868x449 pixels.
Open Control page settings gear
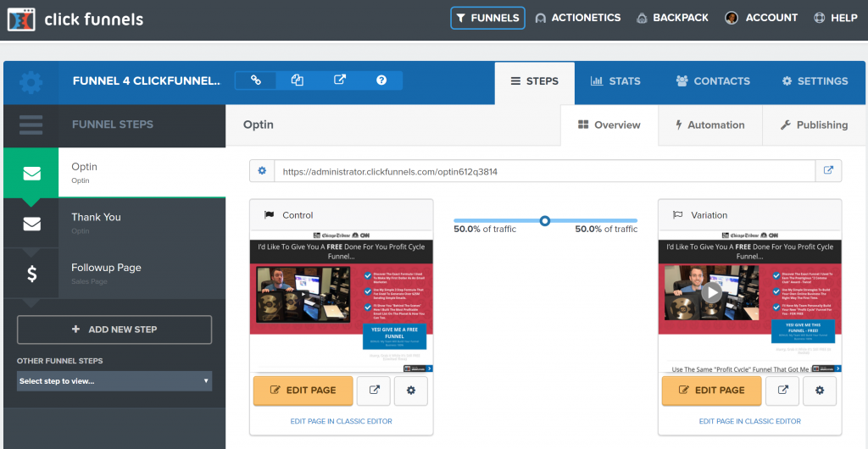[411, 391]
